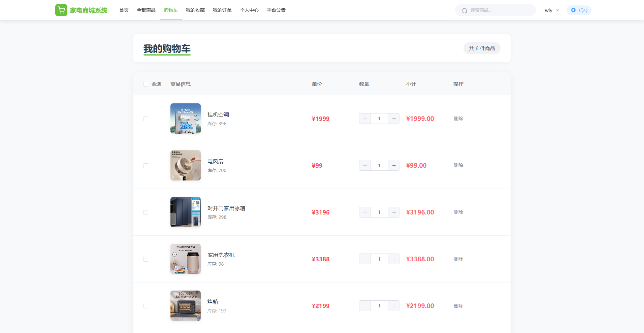This screenshot has width=644, height=333.
Task: Check the box for 挂机空调
Action: tap(146, 119)
